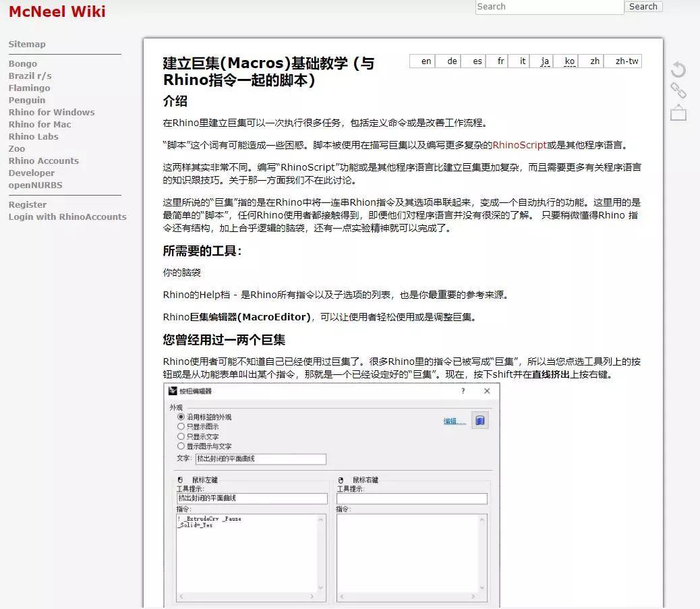This screenshot has width=700, height=609.
Task: Switch page language to ja
Action: pos(545,61)
